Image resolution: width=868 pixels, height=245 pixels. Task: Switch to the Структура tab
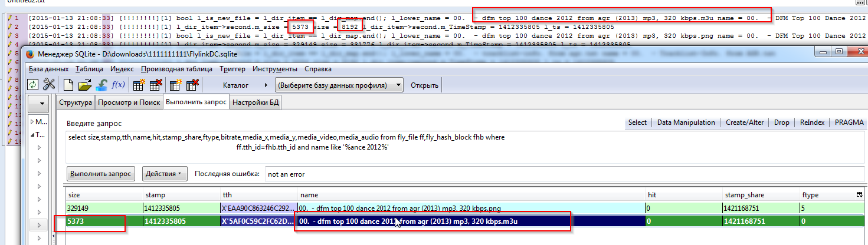(x=76, y=102)
